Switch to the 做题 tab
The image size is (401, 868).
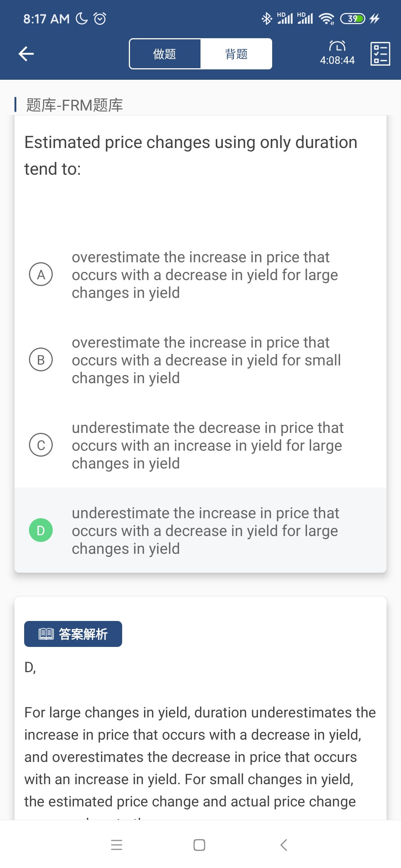coord(165,54)
